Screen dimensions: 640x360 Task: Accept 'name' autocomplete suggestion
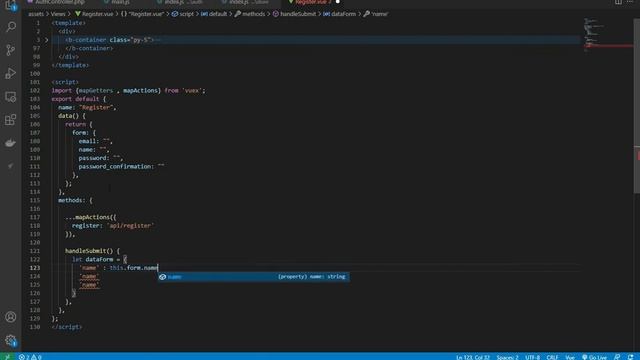(253, 277)
